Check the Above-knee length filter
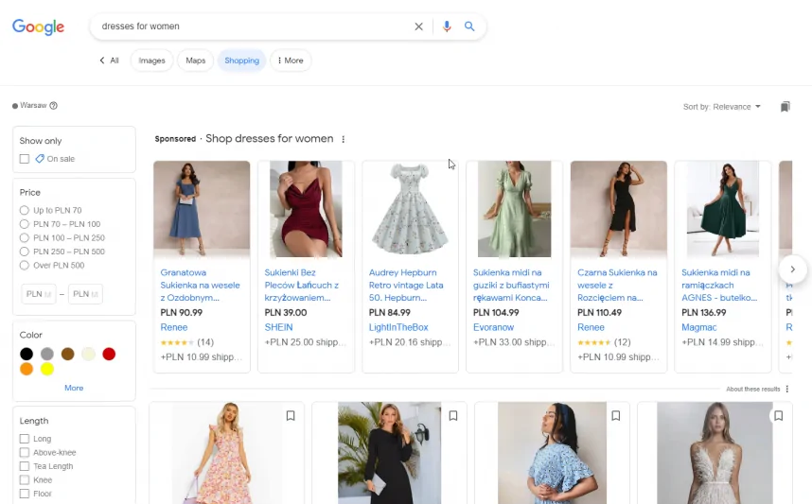 [25, 453]
